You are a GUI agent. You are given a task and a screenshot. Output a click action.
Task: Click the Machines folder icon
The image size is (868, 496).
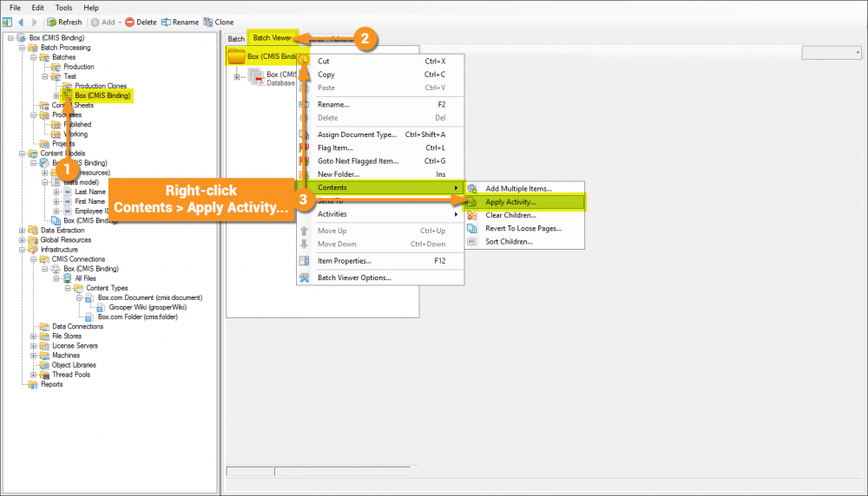(x=44, y=356)
